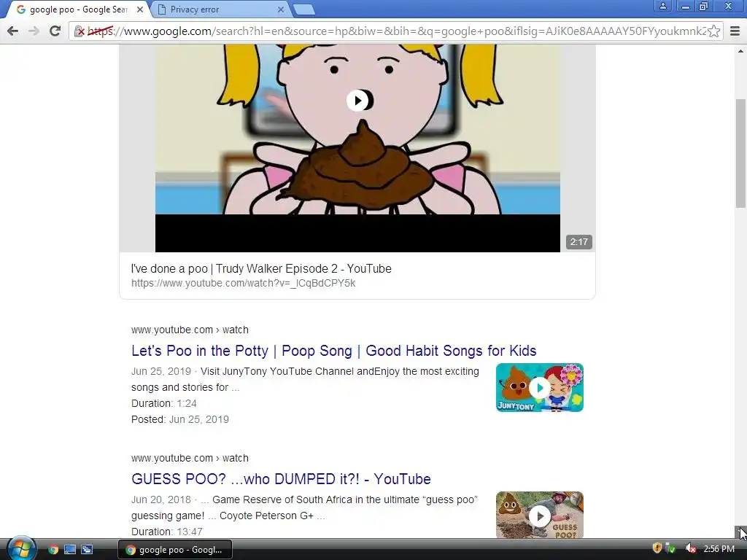The image size is (747, 560).
Task: Click 'www.youtube.com › watch' above GUESS POO result
Action: tap(190, 458)
